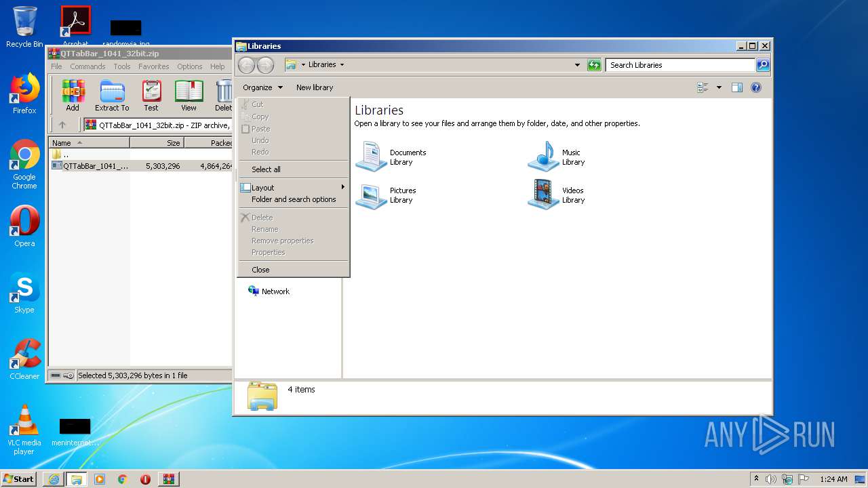Sort by the Name column header
868x488 pixels.
coord(89,143)
